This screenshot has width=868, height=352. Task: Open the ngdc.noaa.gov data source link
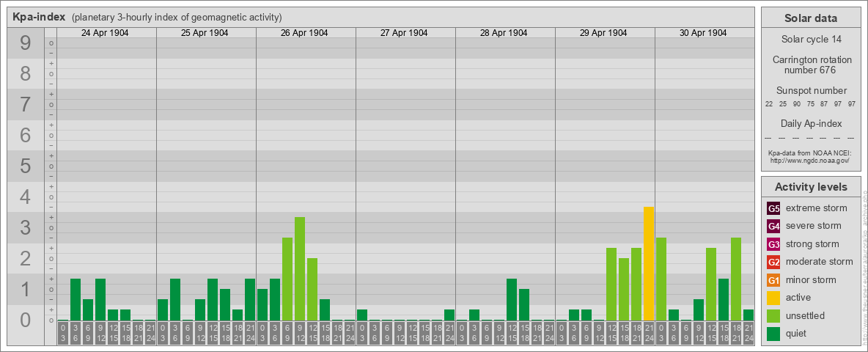810,160
